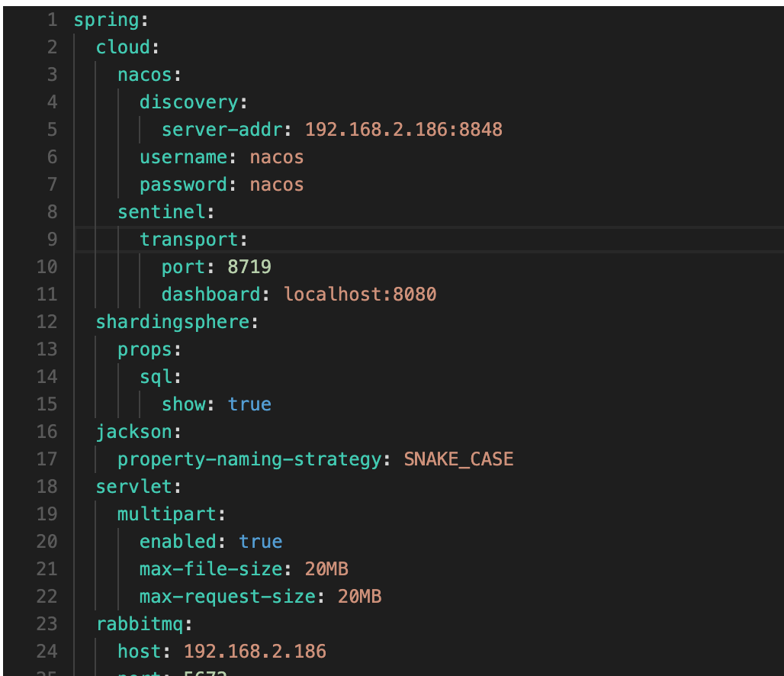This screenshot has height=676, width=784.
Task: Click the 'enabled' key on line 20
Action: point(178,542)
